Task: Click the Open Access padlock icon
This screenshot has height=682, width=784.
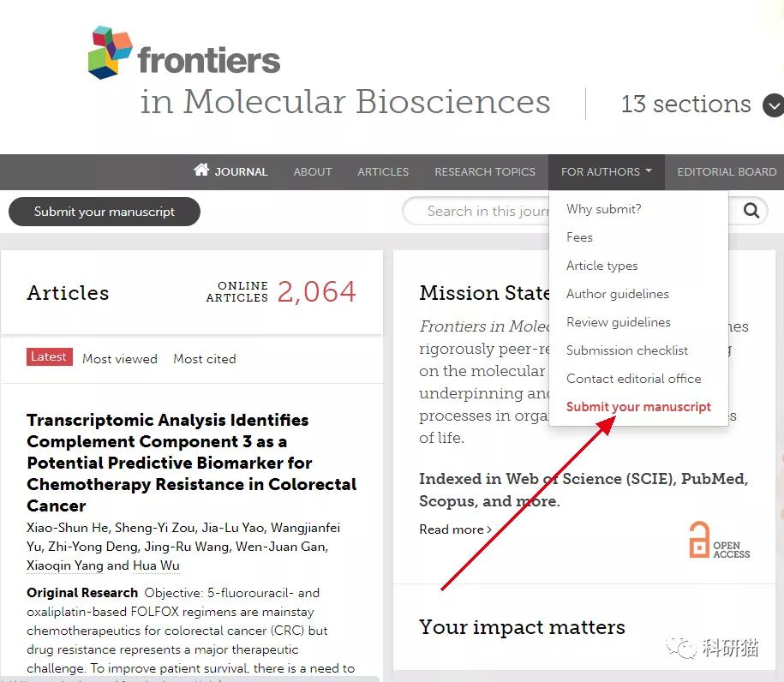Action: point(700,539)
